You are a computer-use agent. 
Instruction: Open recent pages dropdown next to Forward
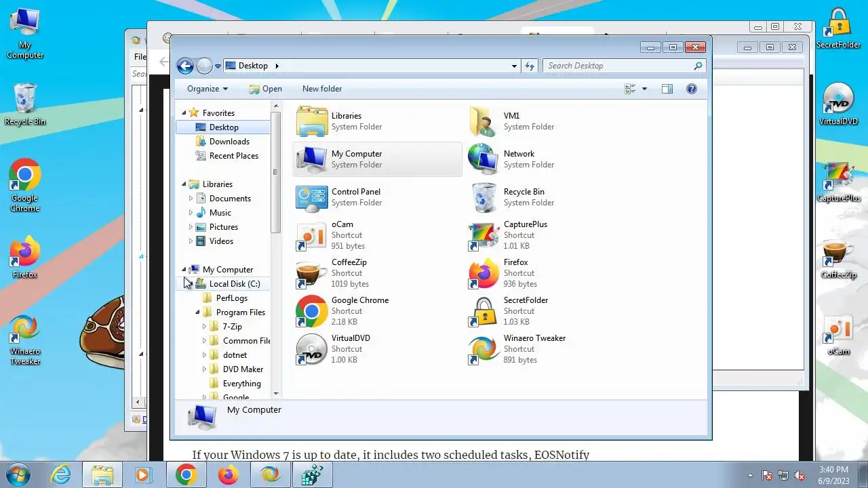coord(218,66)
